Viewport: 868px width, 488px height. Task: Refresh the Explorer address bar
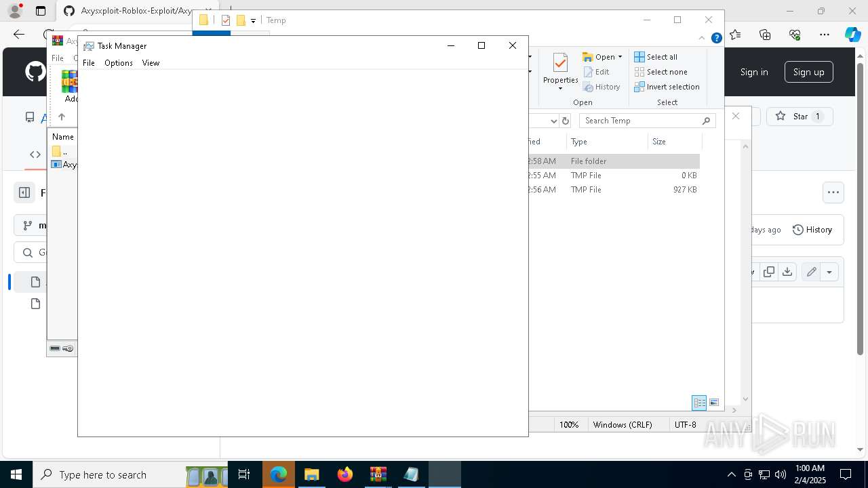click(x=566, y=121)
